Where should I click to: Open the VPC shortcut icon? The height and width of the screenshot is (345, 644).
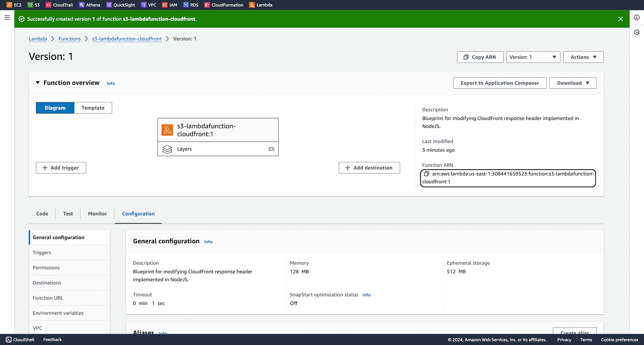pyautogui.click(x=144, y=5)
